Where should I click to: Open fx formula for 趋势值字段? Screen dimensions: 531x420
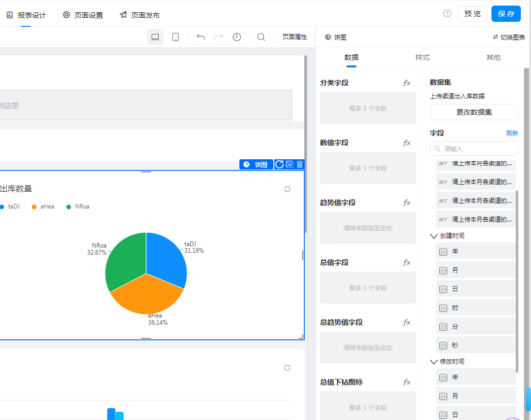407,202
